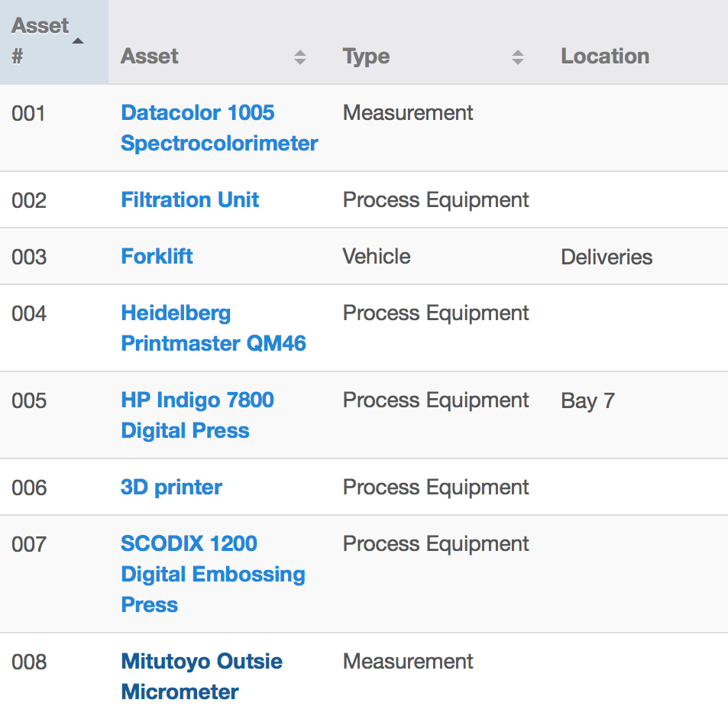Screen dimensions: 728x716
Task: Open the 3D printer asset
Action: tap(171, 487)
